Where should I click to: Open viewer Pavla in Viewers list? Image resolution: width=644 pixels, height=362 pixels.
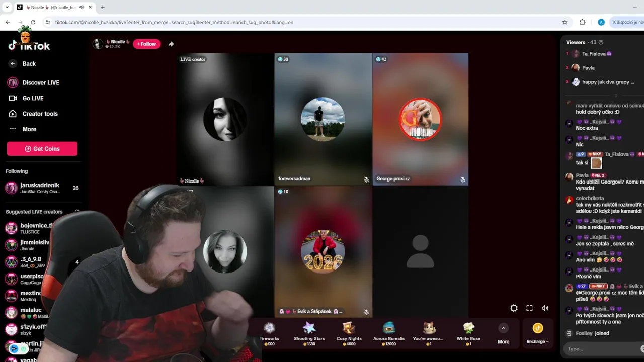coord(588,68)
